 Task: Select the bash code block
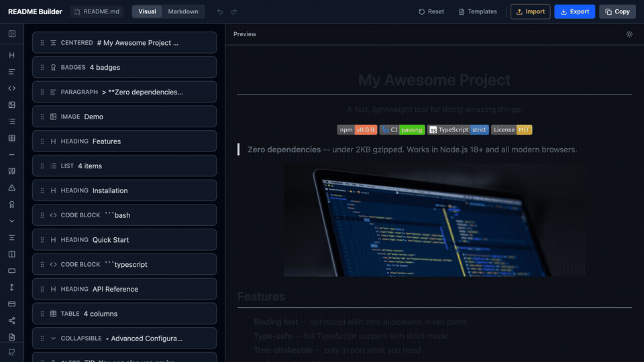pos(125,215)
